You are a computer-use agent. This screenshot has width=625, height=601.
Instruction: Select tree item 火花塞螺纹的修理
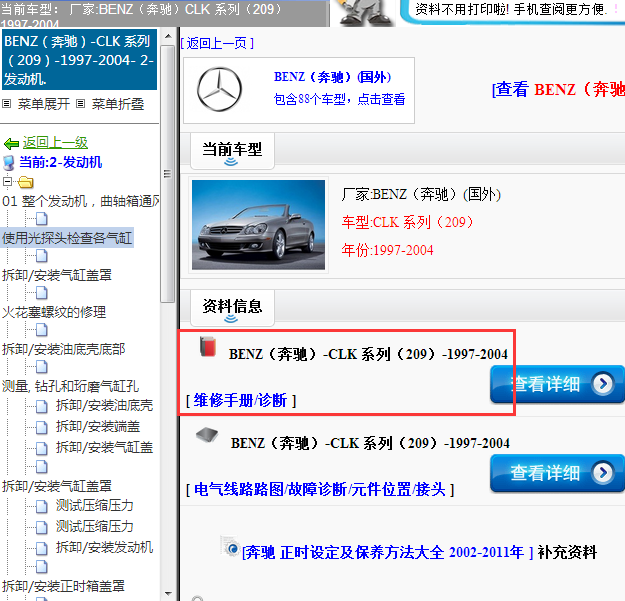pos(54,312)
